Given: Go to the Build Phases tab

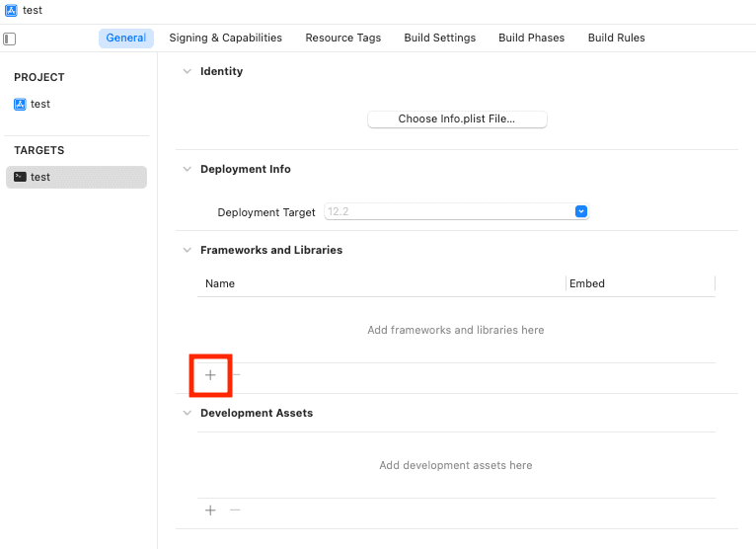Looking at the screenshot, I should pyautogui.click(x=531, y=38).
